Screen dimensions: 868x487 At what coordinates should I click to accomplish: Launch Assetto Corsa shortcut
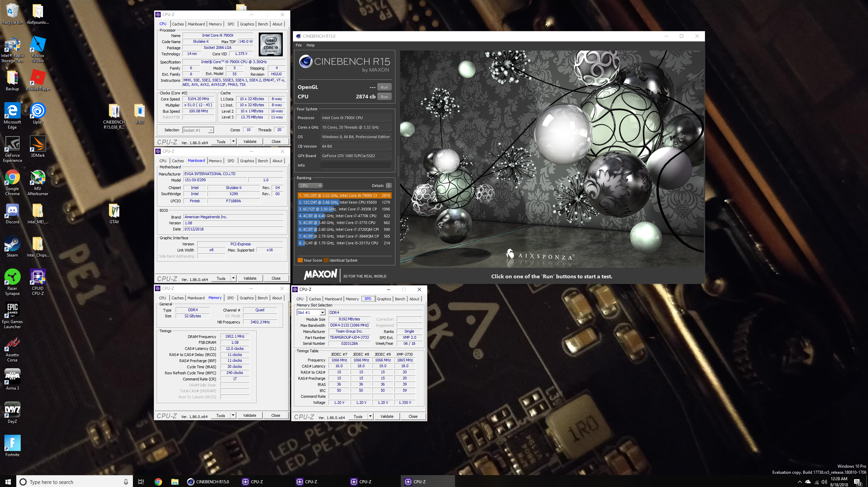point(12,349)
